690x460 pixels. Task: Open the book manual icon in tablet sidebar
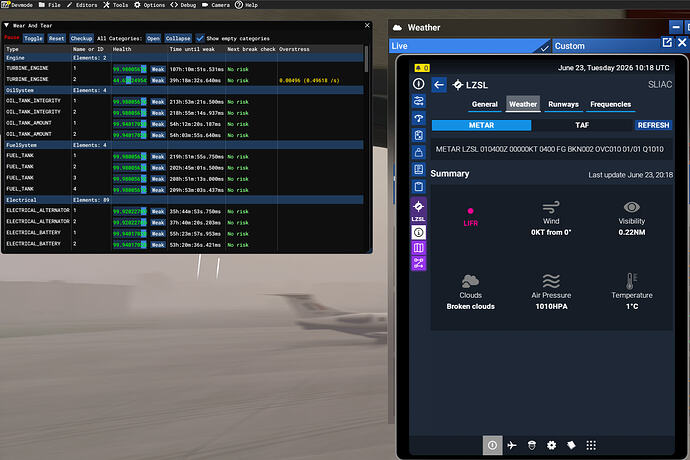click(418, 169)
